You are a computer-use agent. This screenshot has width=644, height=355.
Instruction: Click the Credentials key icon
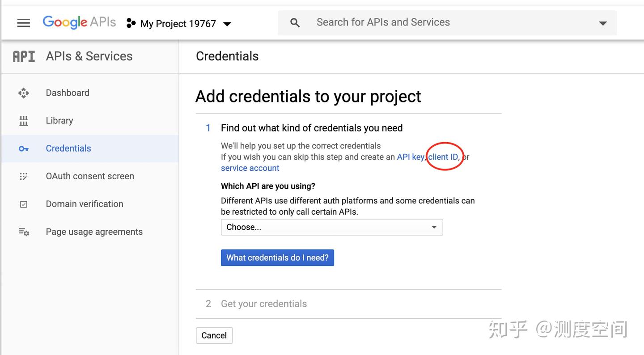pos(24,148)
